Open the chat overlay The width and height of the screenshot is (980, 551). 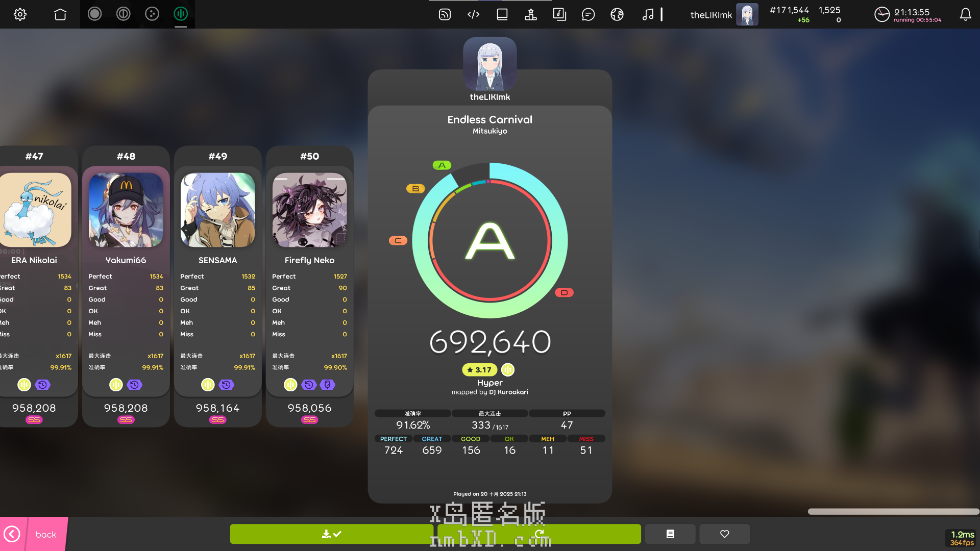[x=588, y=14]
